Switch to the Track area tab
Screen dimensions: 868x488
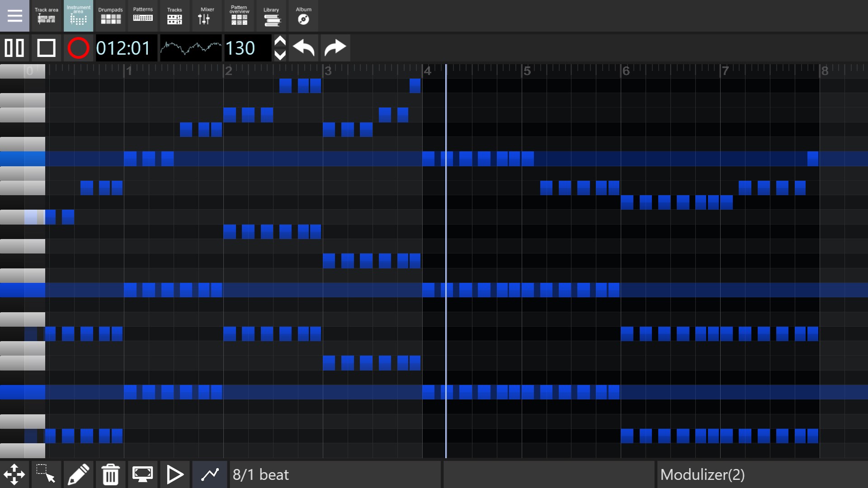(46, 16)
